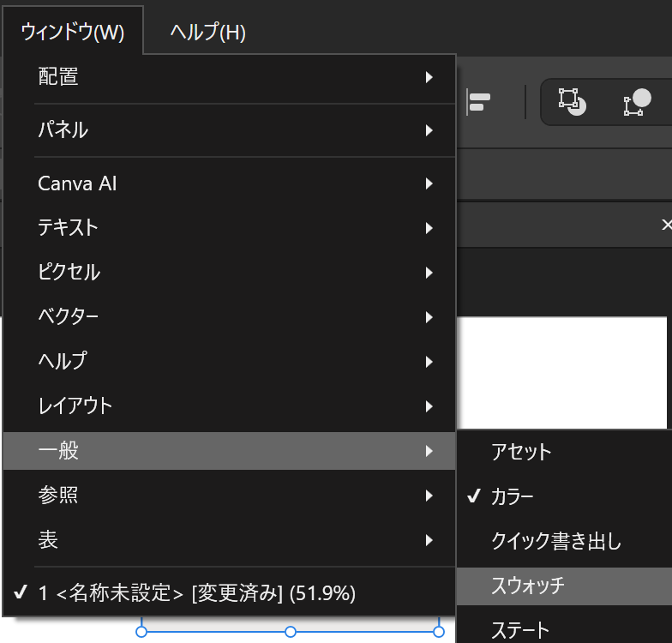This screenshot has height=643, width=672.
Task: Click the arrow next to ベクター
Action: (429, 317)
